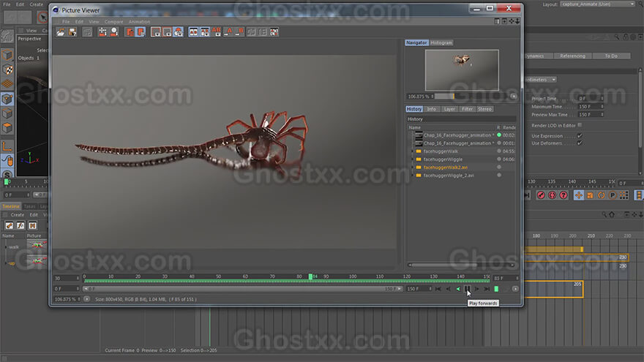Click the Keyframe Selection red button

click(x=563, y=195)
